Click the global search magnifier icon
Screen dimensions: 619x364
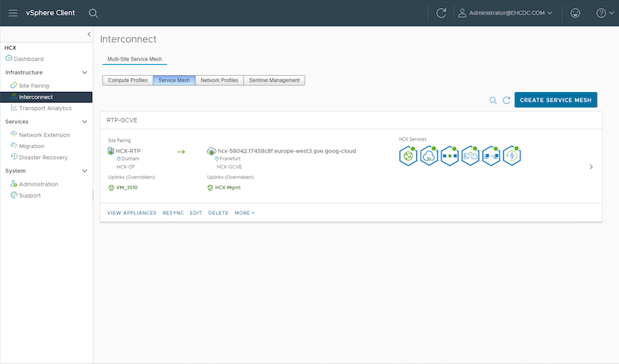[x=93, y=13]
